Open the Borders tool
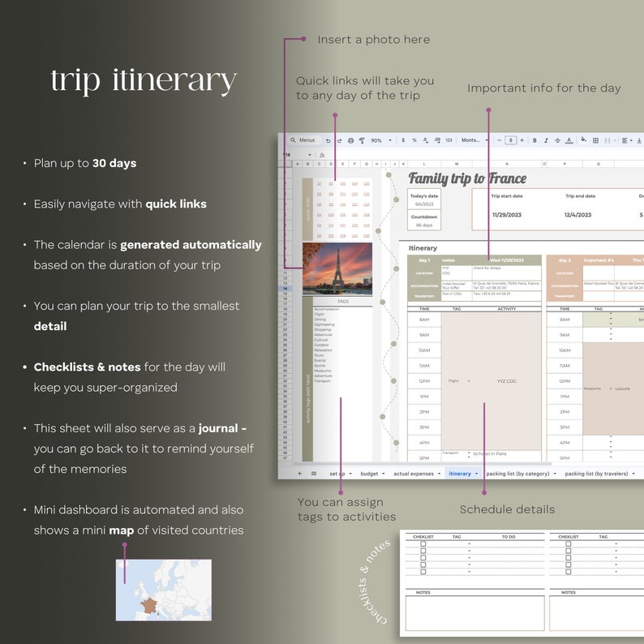The width and height of the screenshot is (644, 644). [595, 140]
